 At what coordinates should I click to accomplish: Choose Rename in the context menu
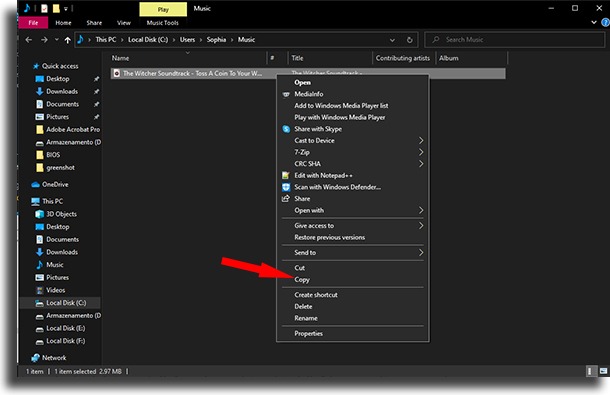(x=352, y=318)
